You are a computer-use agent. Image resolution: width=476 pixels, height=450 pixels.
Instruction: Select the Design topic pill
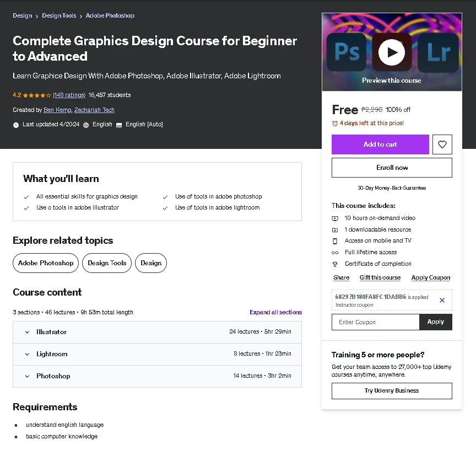click(x=151, y=263)
